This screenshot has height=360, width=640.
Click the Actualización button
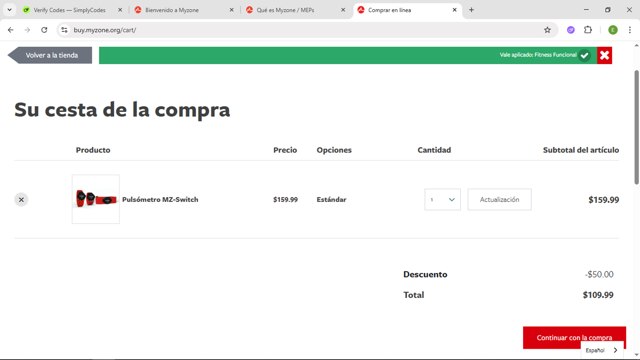click(499, 200)
